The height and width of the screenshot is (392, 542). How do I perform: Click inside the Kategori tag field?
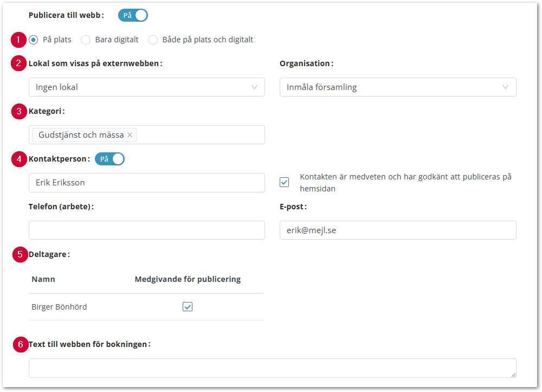click(201, 135)
